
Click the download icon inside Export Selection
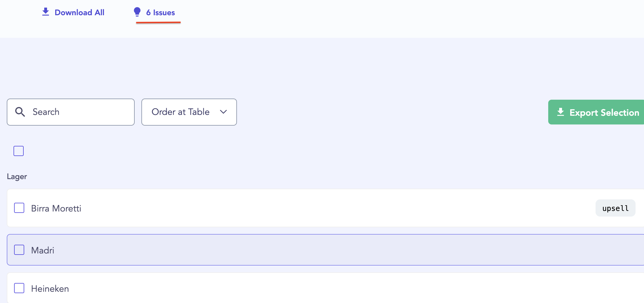561,112
